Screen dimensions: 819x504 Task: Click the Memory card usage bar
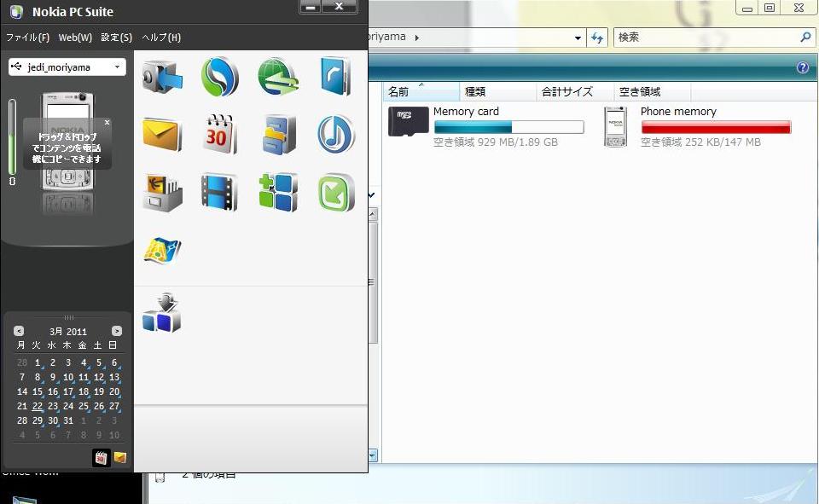(508, 127)
